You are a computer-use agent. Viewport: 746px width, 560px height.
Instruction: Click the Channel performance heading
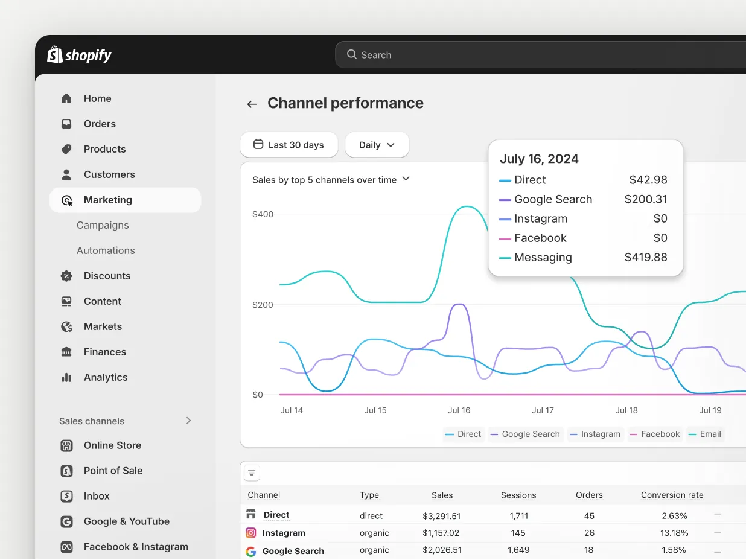pos(345,103)
